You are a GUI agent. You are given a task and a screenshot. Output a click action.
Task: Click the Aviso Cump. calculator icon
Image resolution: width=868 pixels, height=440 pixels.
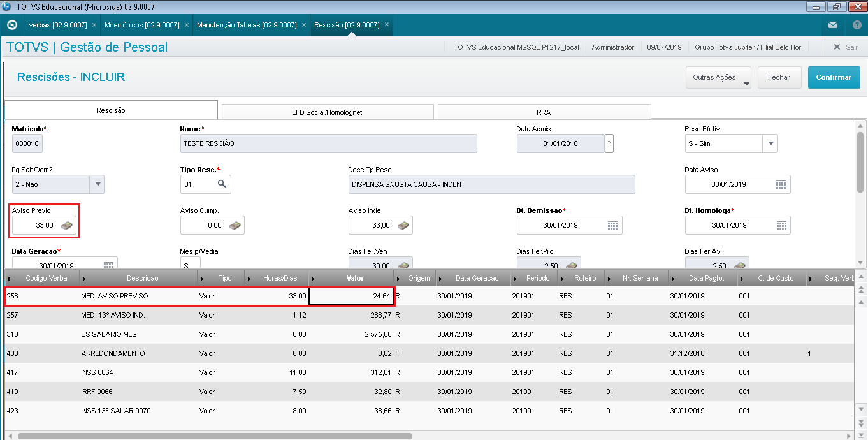[x=235, y=225]
